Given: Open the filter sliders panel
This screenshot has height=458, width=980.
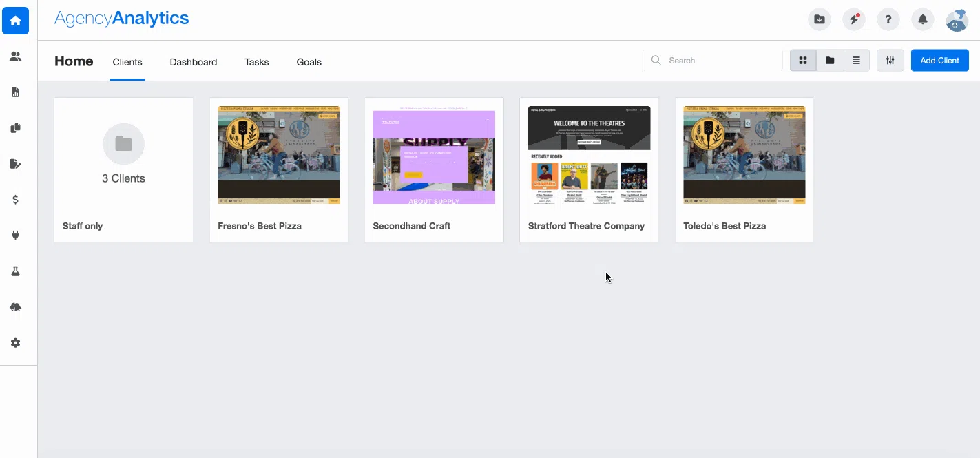Looking at the screenshot, I should coord(890,60).
